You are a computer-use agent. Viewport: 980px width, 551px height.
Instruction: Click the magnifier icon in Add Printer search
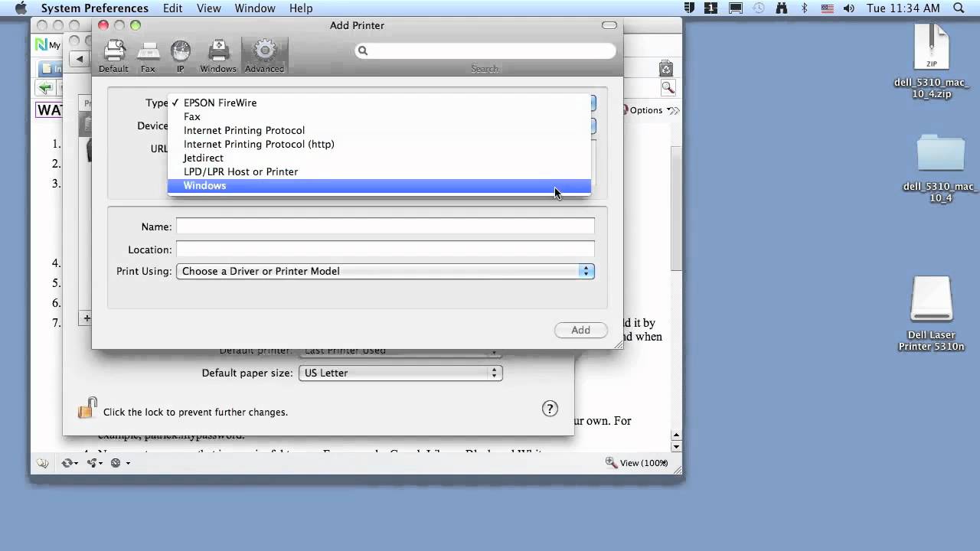pos(363,51)
